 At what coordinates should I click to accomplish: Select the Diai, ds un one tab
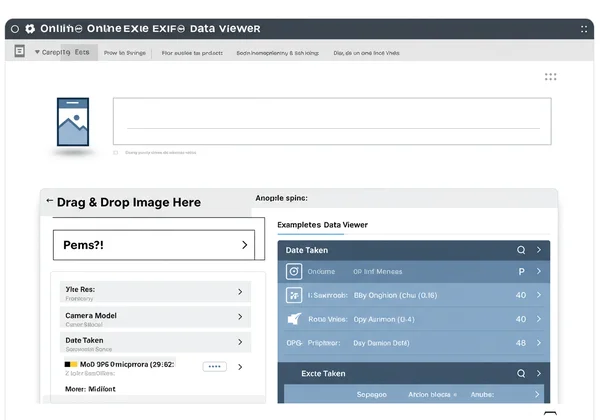366,53
